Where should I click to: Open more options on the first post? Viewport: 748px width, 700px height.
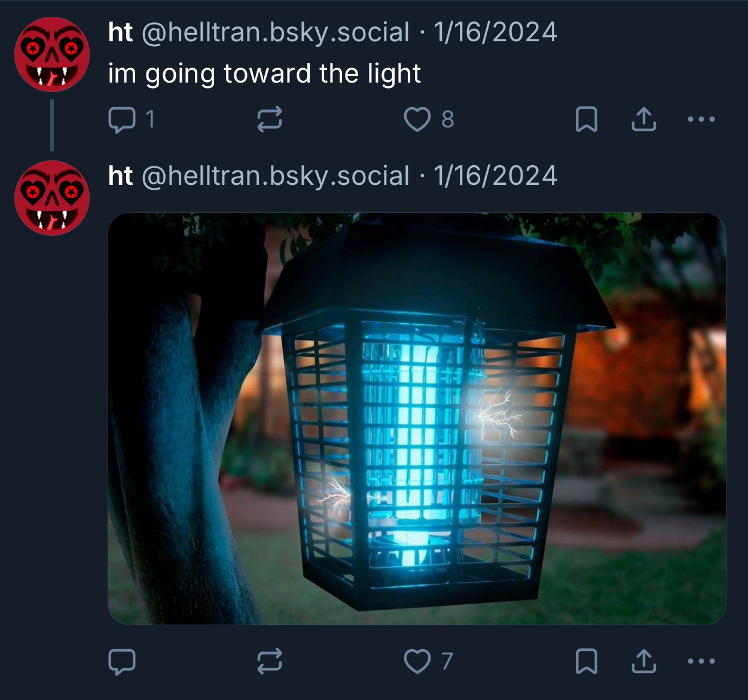[701, 119]
